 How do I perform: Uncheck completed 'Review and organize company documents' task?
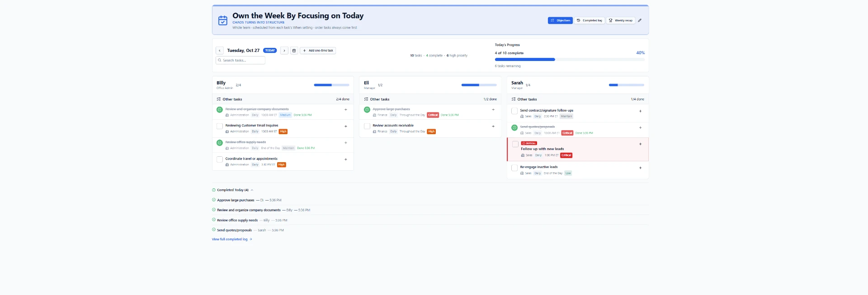click(220, 110)
